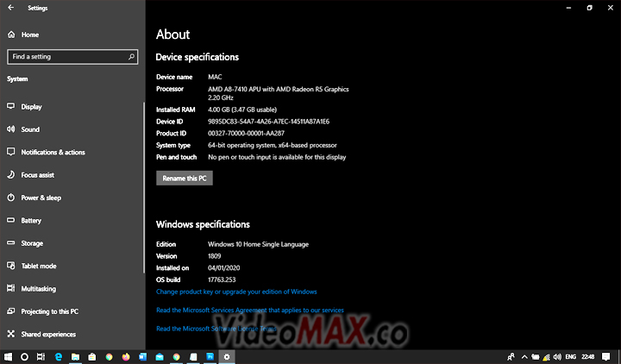Launch Microsoft Edge from the taskbar
621x364 pixels.
pyautogui.click(x=59, y=357)
